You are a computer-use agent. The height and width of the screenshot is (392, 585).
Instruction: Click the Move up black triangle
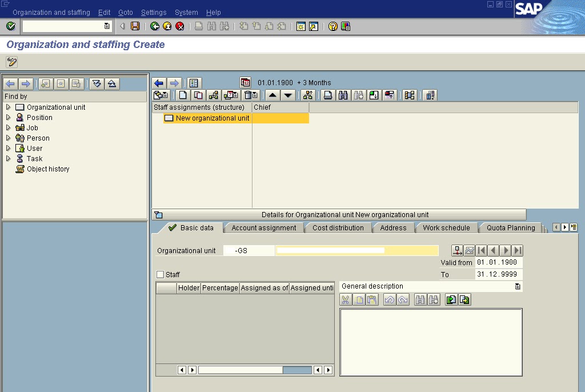click(273, 95)
